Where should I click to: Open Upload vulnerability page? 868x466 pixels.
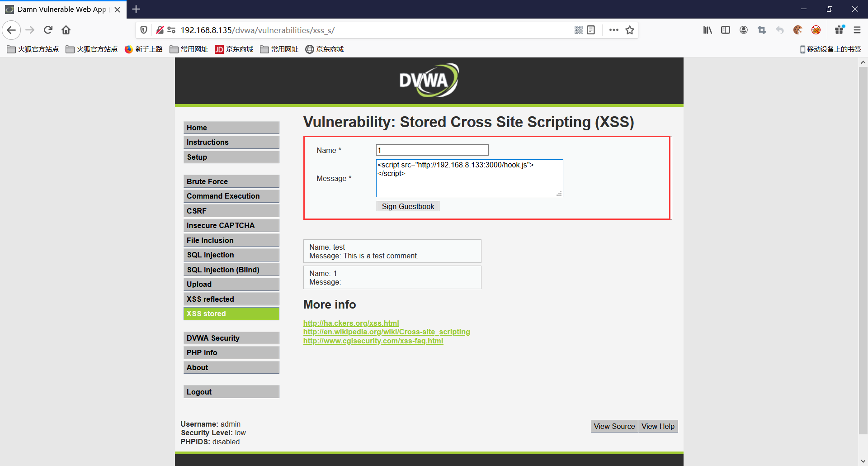[x=231, y=284]
